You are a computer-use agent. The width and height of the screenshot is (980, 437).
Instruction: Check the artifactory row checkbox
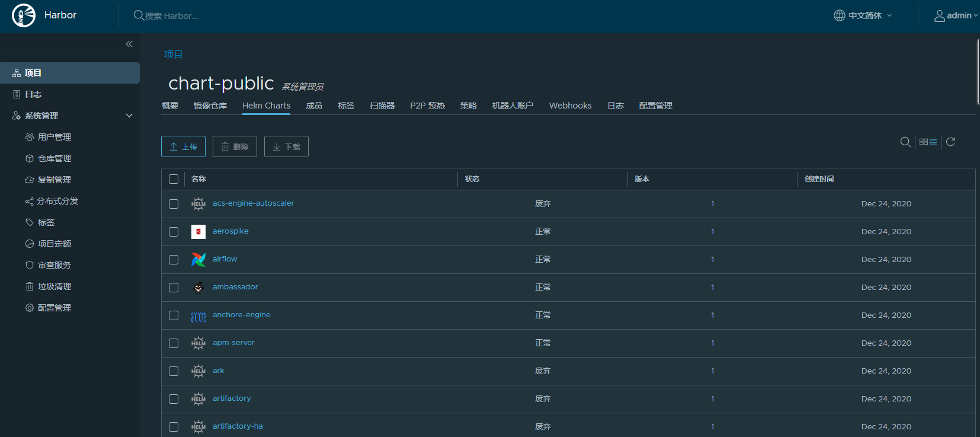tap(174, 399)
